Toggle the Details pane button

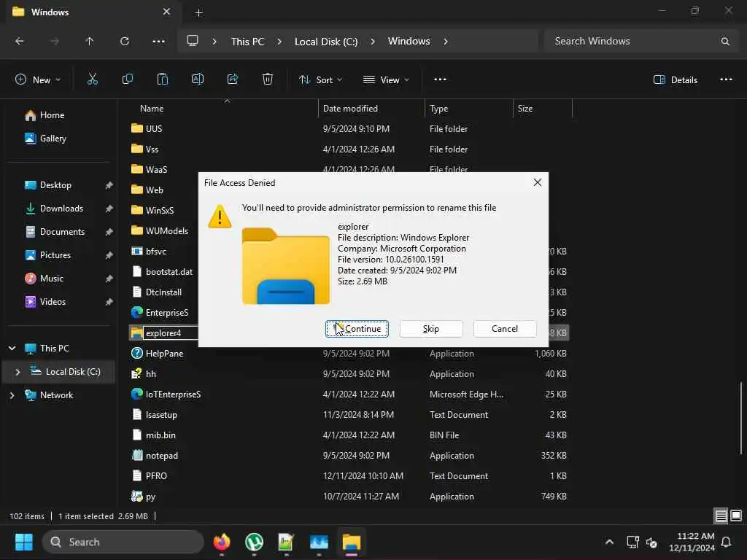pos(675,79)
